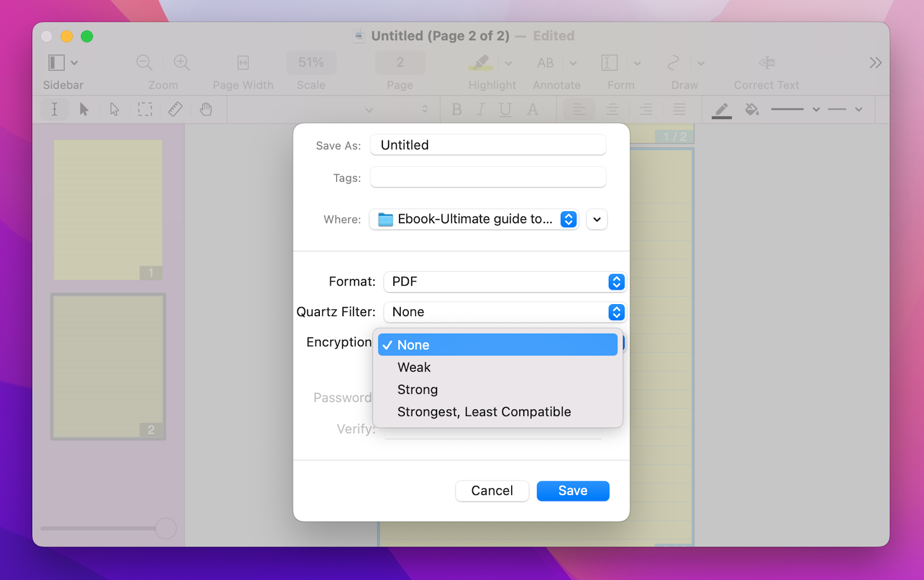
Task: Cancel the save dialog
Action: [491, 491]
